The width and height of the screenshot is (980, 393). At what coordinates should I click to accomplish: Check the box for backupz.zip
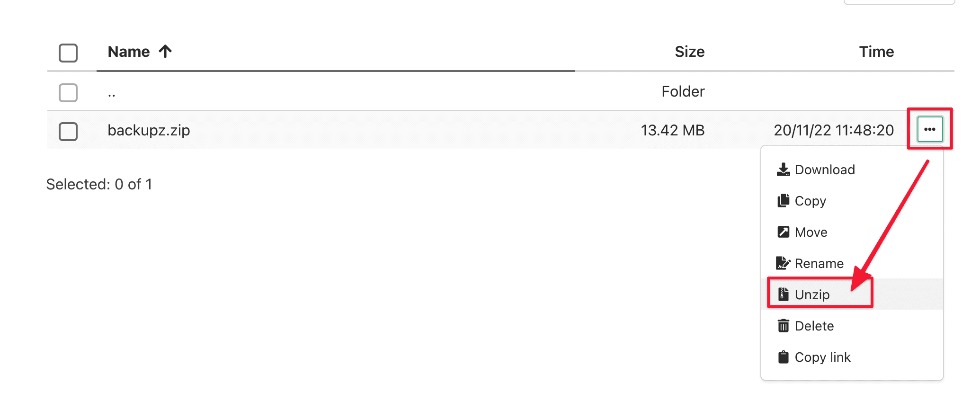click(68, 131)
